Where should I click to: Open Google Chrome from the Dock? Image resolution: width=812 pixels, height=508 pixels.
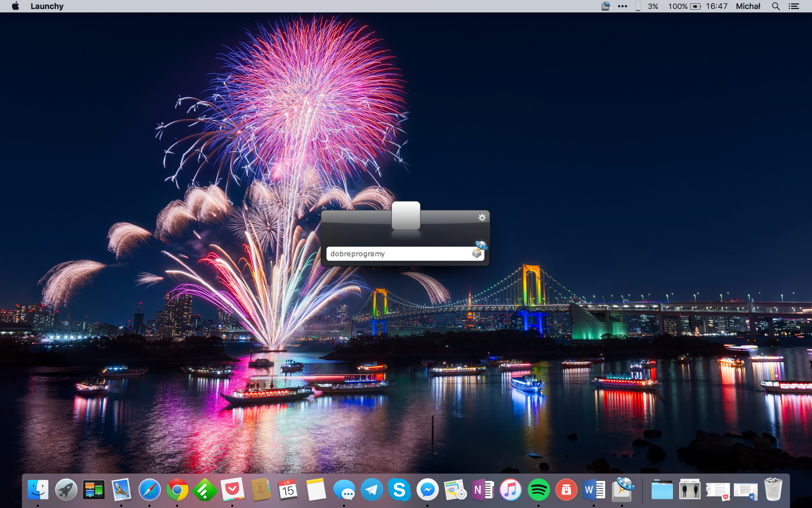(x=177, y=490)
